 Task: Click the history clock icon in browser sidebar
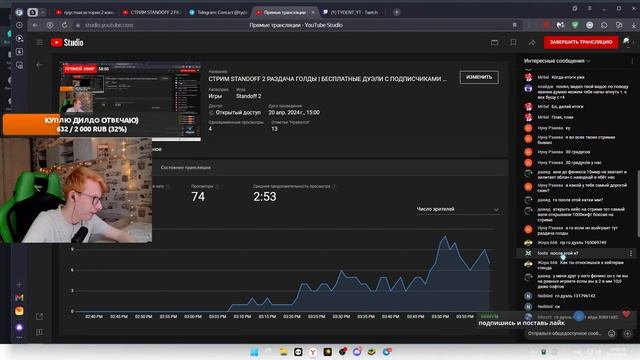coord(19,25)
